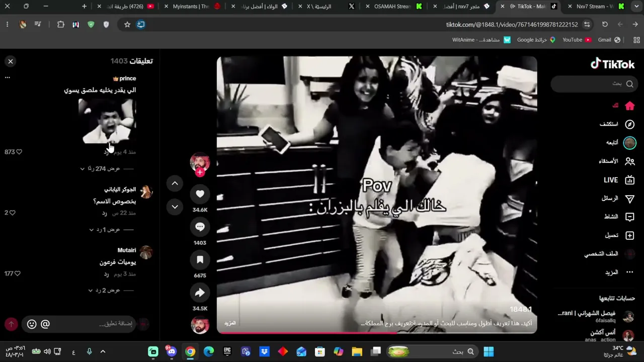This screenshot has height=362, width=644.
Task: Follow the creator with the red plus
Action: click(x=200, y=172)
